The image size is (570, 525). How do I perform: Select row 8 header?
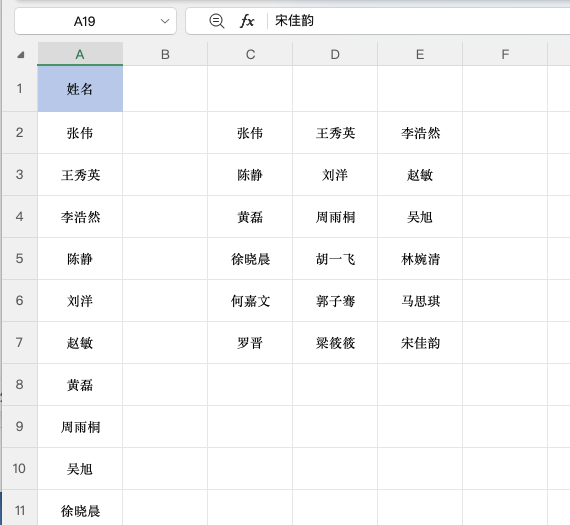pos(20,385)
